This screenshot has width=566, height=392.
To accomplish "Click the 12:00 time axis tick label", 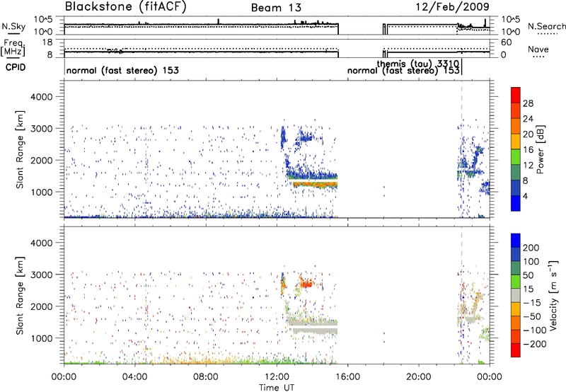I will point(277,377).
